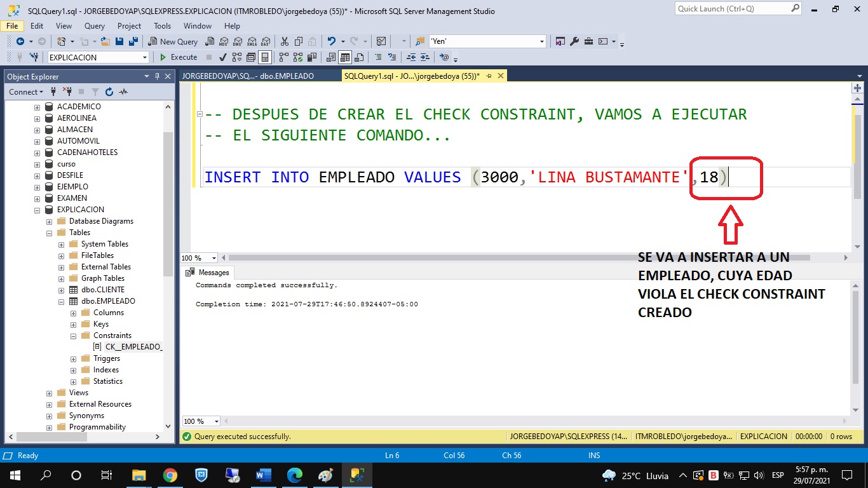Click the Database Engine Query icon after New Query
Image resolution: width=868 pixels, height=488 pixels.
(x=210, y=41)
